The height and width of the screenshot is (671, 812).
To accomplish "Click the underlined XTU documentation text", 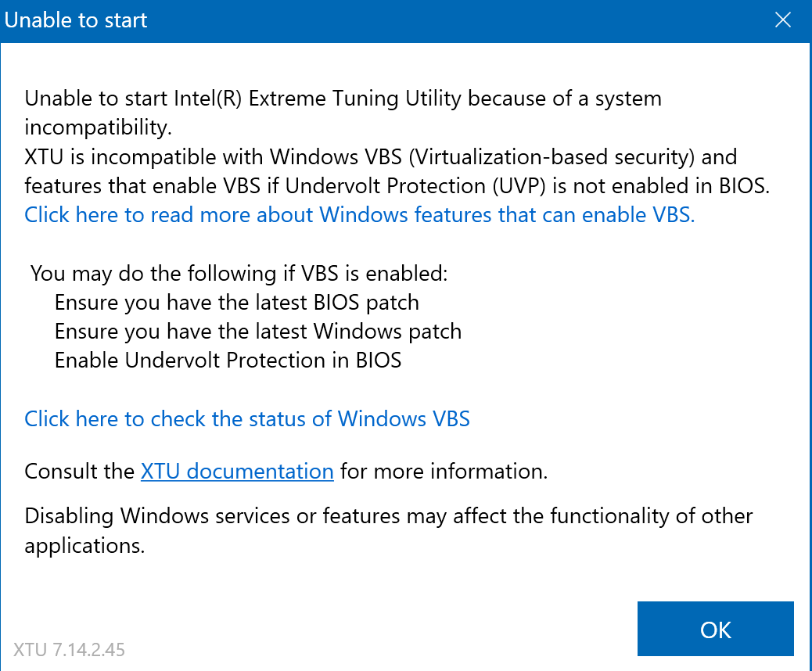I will coord(236,472).
